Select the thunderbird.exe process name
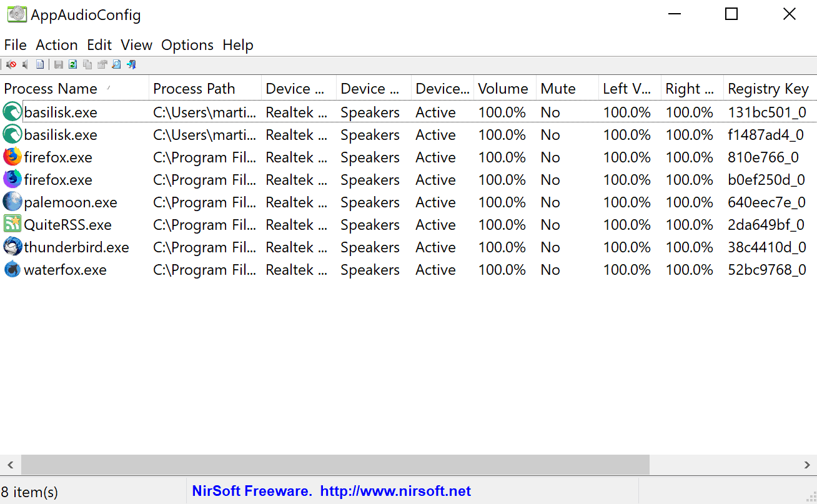This screenshot has height=504, width=817. [x=76, y=247]
